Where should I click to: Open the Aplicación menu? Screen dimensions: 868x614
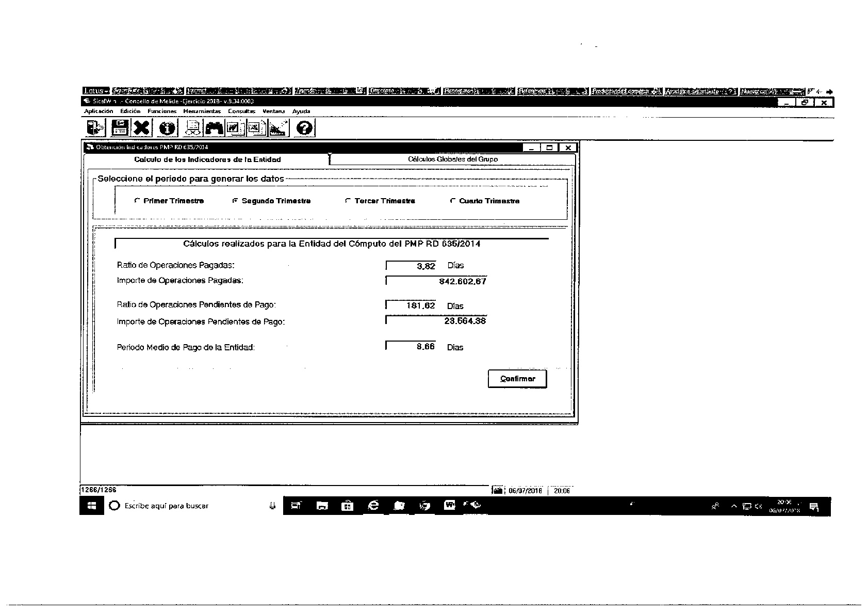click(99, 111)
